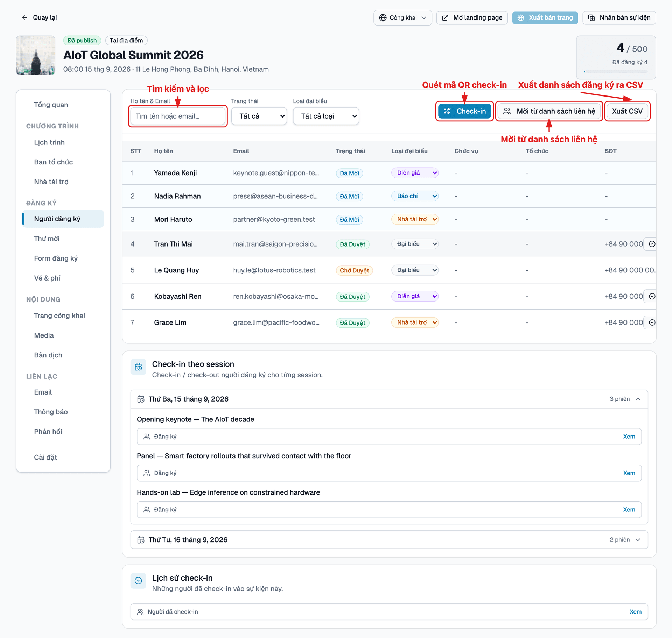Click the registration progress bar under 4 / 500
Image resolution: width=672 pixels, height=638 pixels.
point(616,72)
